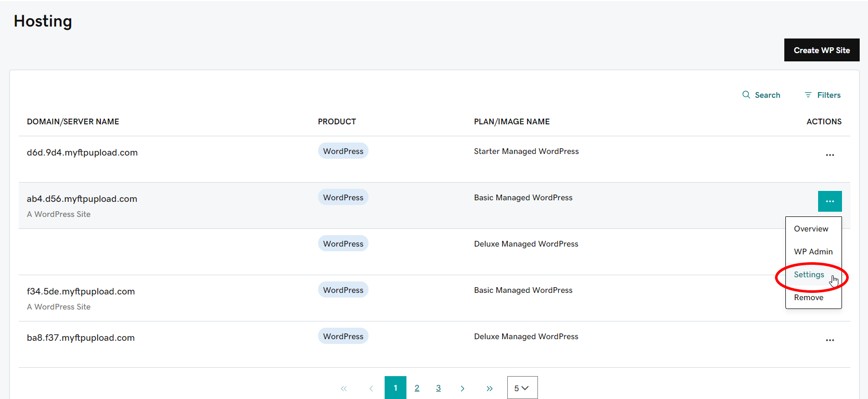Viewport: 868px width, 399px height.
Task: Open domain f34.5de.myftpupload.com
Action: tap(81, 291)
